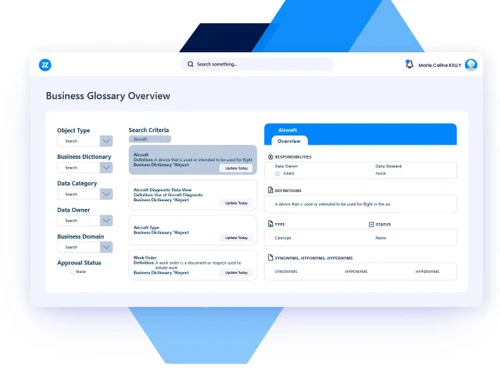
Task: Select the Aircraft Diagnostic Data View card
Action: point(193,195)
